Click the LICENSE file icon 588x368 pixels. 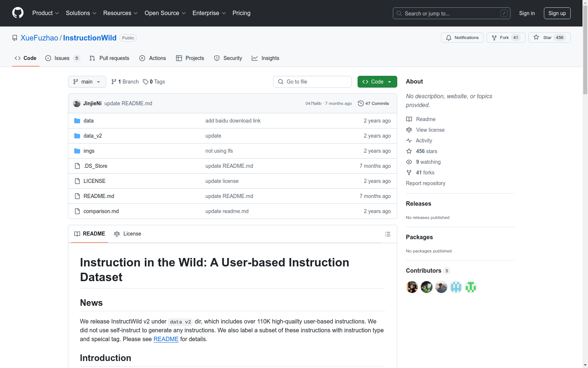point(77,181)
